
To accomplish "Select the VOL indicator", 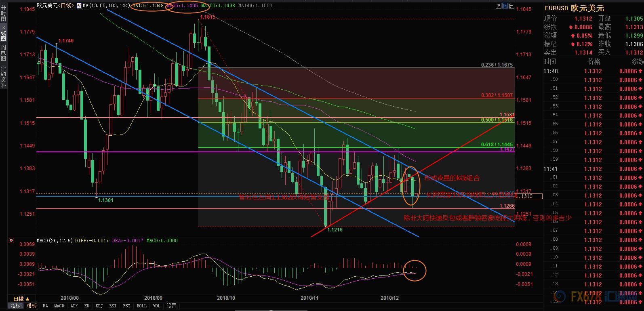I will pos(157,306).
